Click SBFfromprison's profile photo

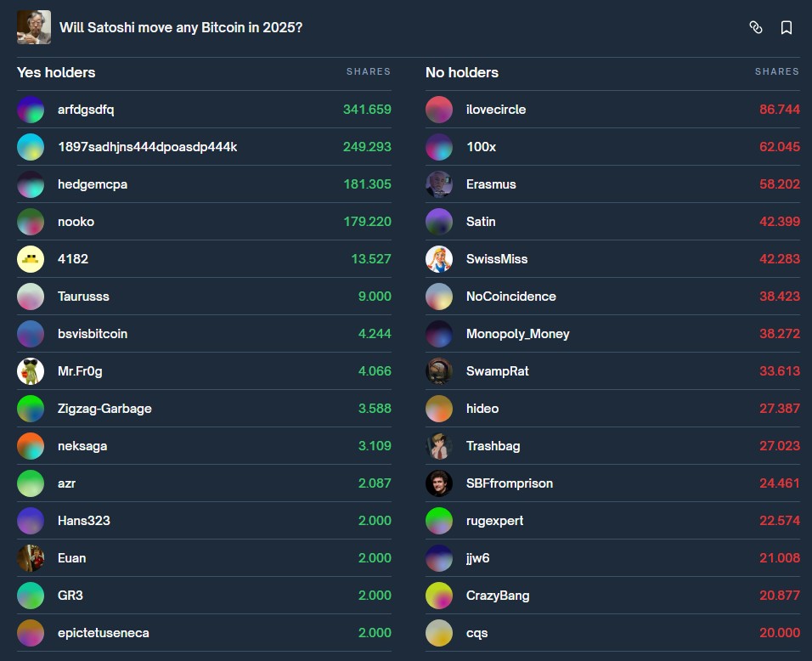tap(439, 483)
